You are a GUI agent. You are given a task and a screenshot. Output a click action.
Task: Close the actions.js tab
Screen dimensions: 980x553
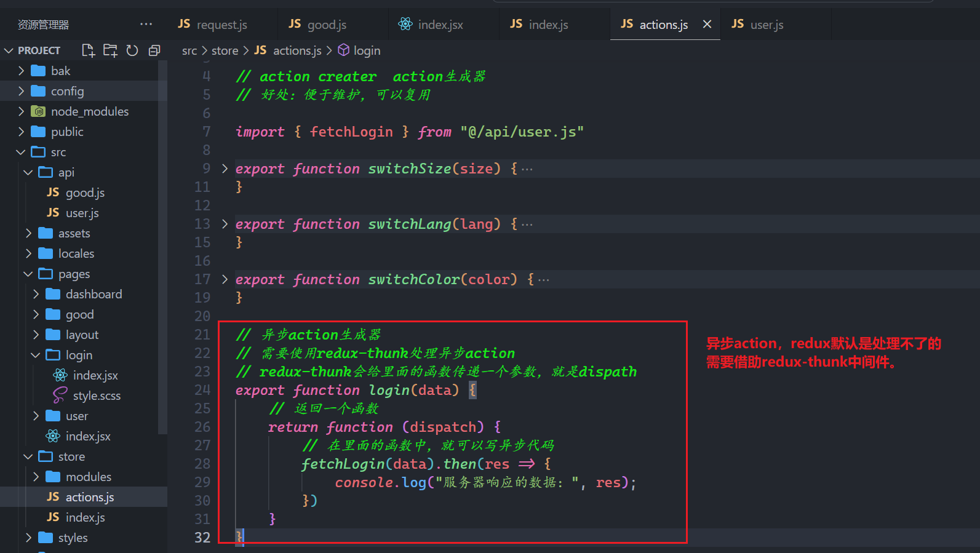coord(707,24)
